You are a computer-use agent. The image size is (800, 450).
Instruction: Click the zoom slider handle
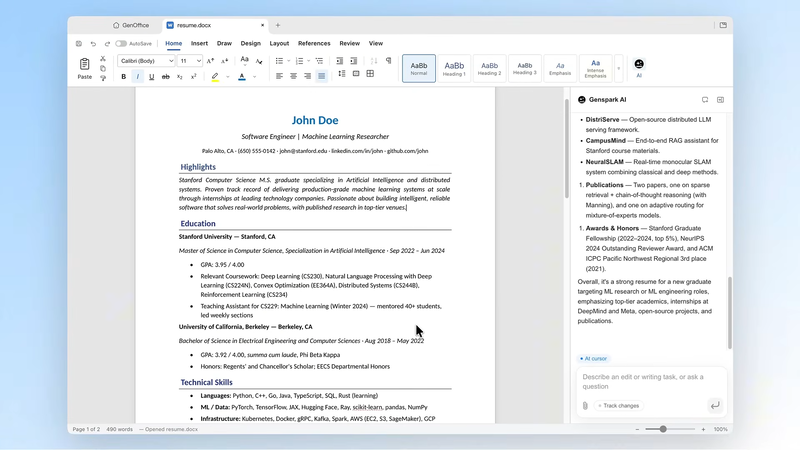663,429
